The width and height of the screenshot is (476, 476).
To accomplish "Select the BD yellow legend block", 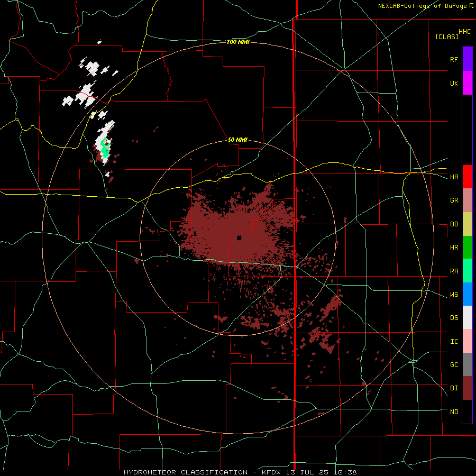I will (x=467, y=224).
